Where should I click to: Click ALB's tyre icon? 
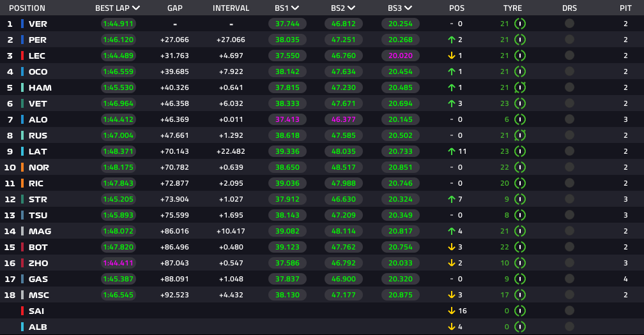tap(520, 327)
